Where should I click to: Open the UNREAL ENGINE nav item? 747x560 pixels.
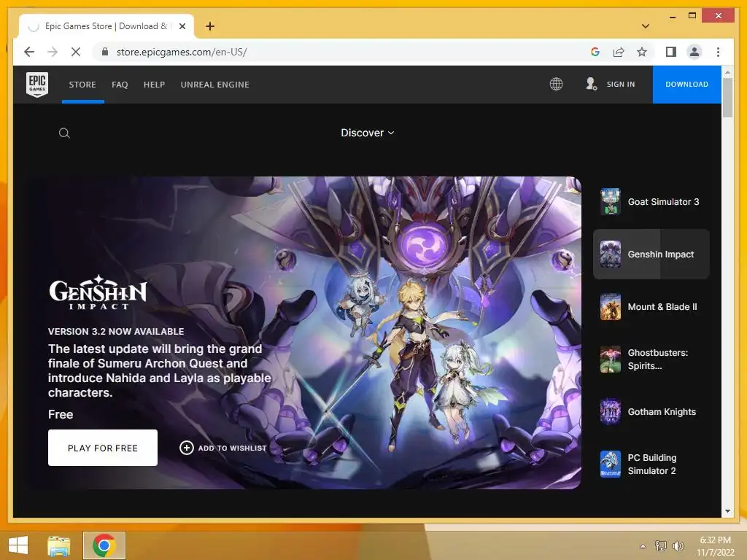(x=215, y=85)
